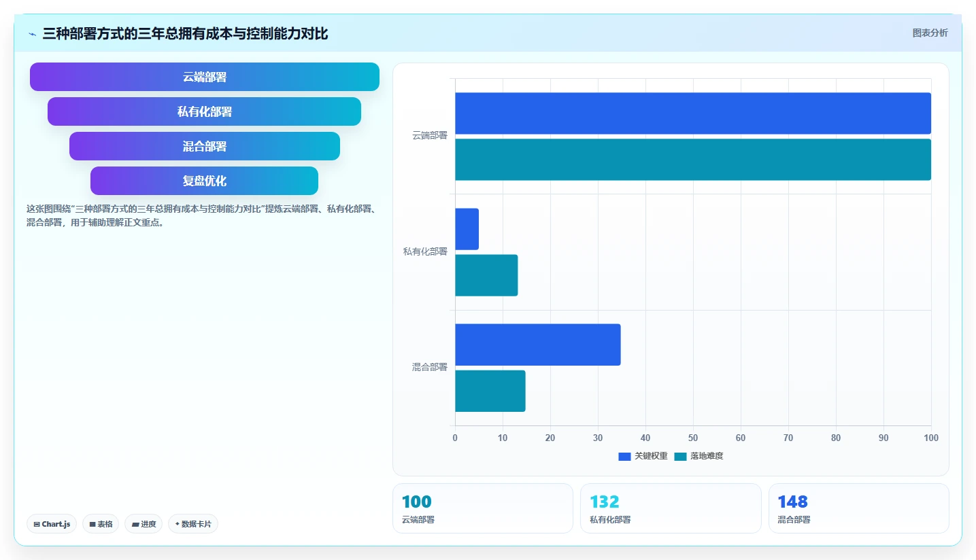976x560 pixels.
Task: Click the x-axis tick label 20
Action: click(x=550, y=438)
